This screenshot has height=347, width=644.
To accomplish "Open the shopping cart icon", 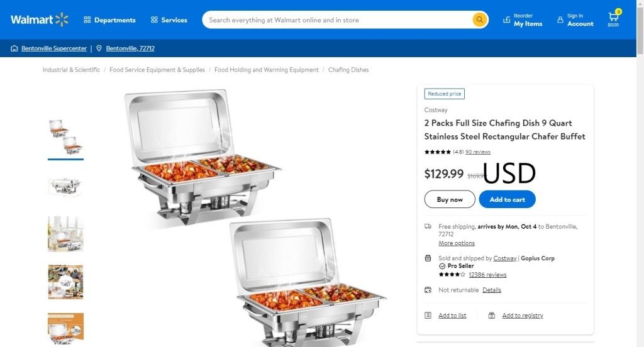I will [613, 18].
